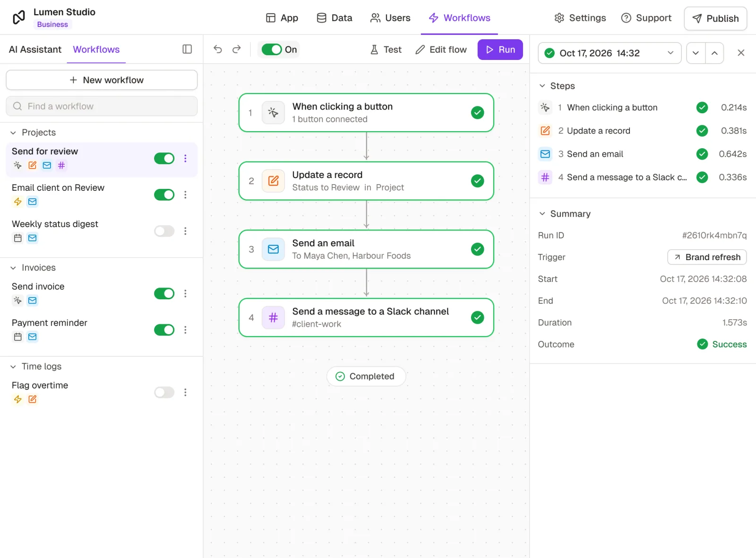The image size is (756, 558).
Task: Collapse the Time logs group
Action: [x=13, y=366]
